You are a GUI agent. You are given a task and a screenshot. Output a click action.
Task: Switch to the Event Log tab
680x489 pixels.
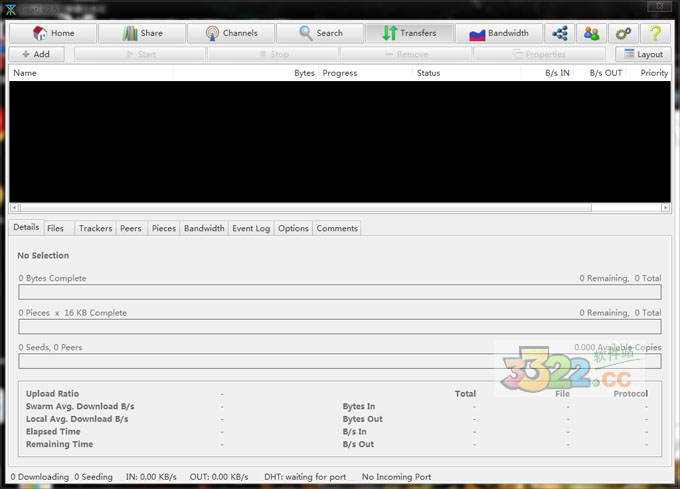251,228
